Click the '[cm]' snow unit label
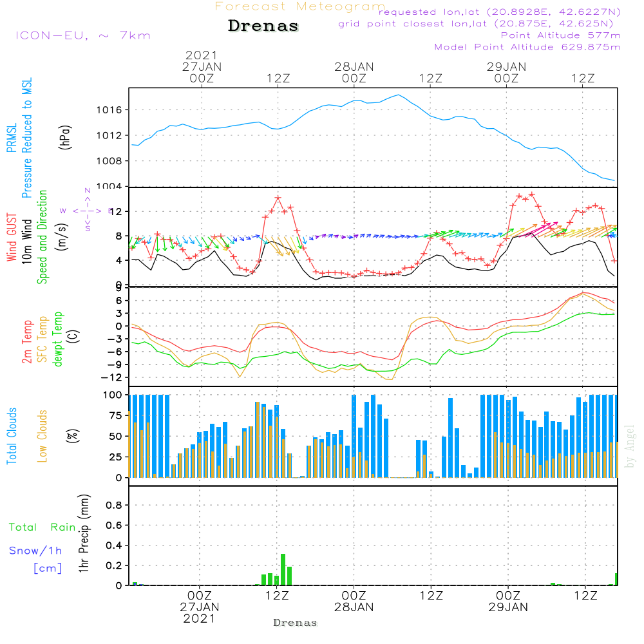644x644 pixels. [48, 569]
